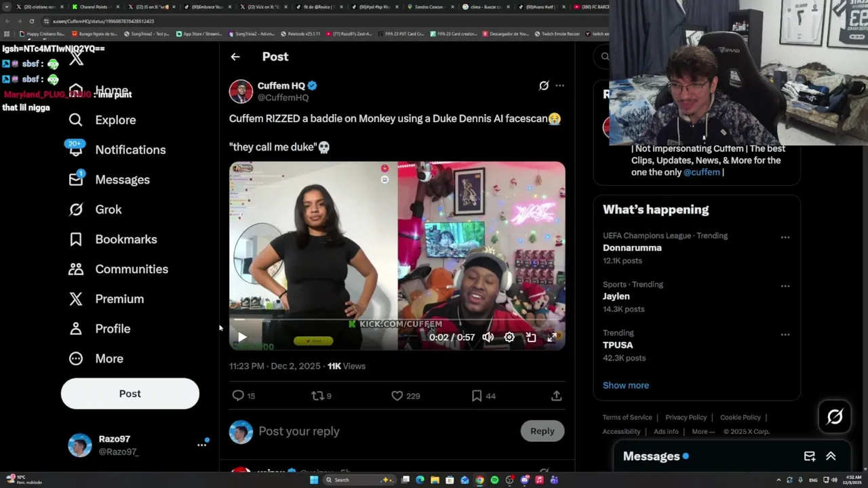Click the Cookie Policy link
The width and height of the screenshot is (868, 488).
click(x=740, y=418)
